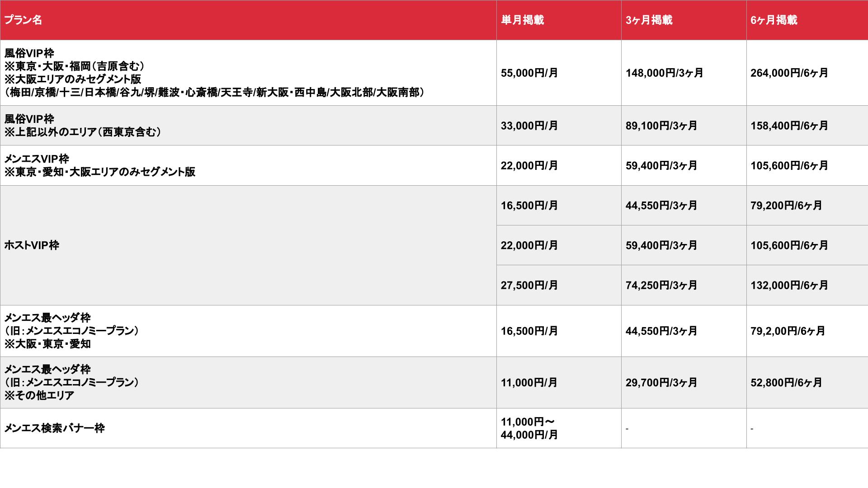Click the '52,800円/6ヶ月' price cell

(807, 382)
